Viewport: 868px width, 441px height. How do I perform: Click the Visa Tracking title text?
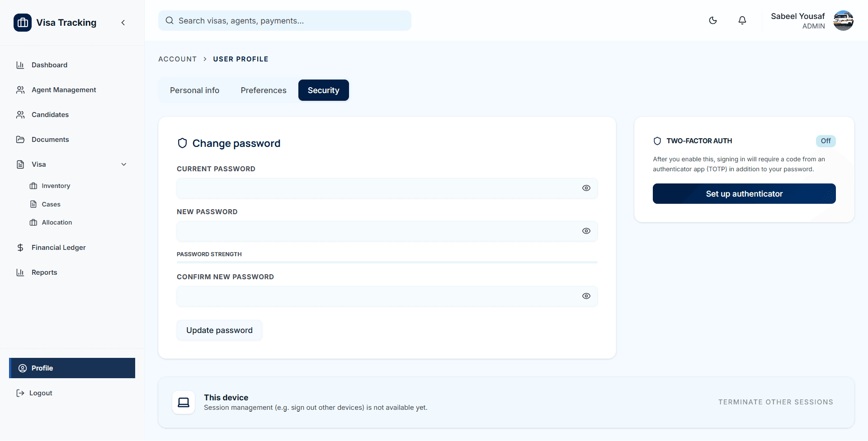pyautogui.click(x=66, y=23)
